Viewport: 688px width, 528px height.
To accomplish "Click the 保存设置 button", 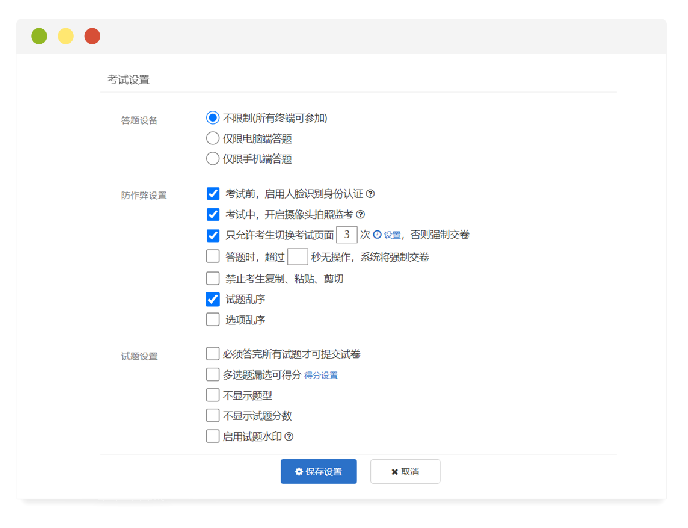I will [x=318, y=471].
